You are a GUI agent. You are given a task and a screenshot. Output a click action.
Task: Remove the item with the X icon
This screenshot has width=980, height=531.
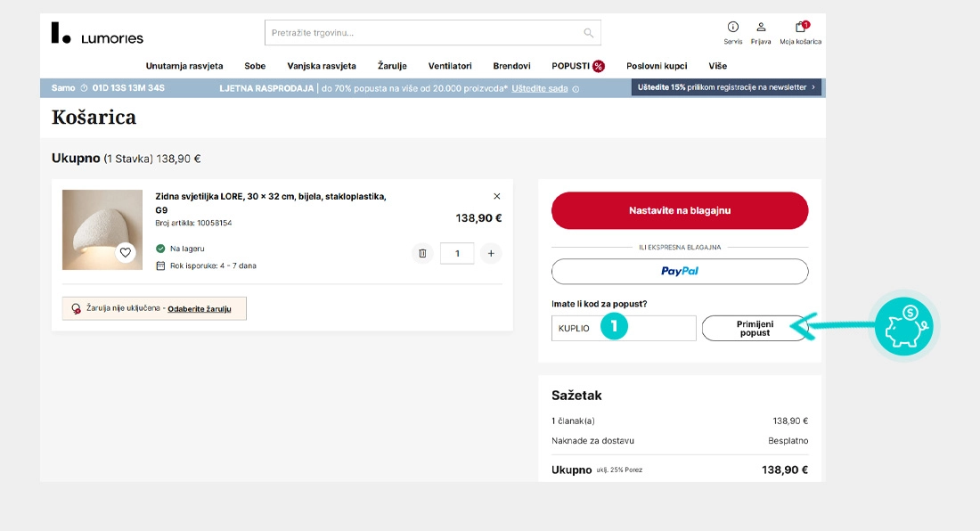coord(497,196)
